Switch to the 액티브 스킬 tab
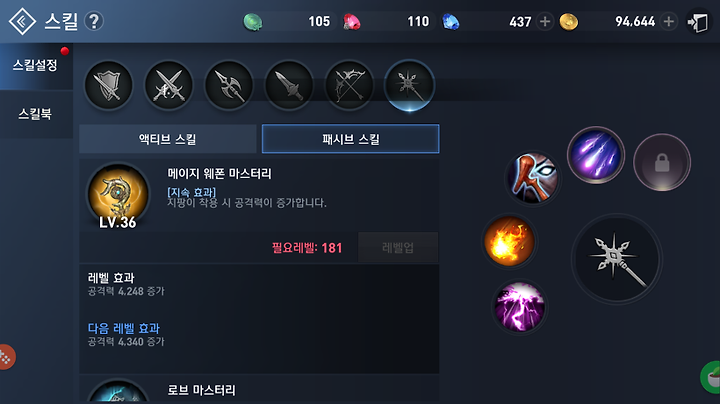This screenshot has width=720, height=404. [x=168, y=139]
